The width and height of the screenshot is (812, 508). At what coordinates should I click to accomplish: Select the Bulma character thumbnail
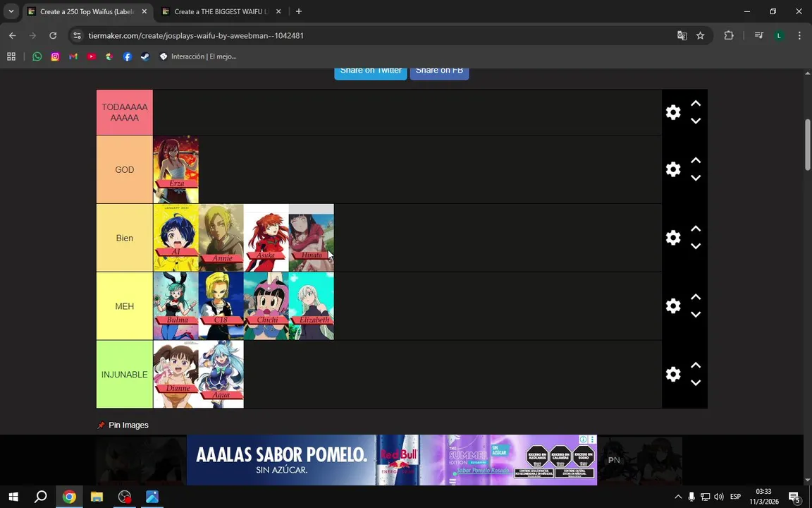pyautogui.click(x=176, y=306)
